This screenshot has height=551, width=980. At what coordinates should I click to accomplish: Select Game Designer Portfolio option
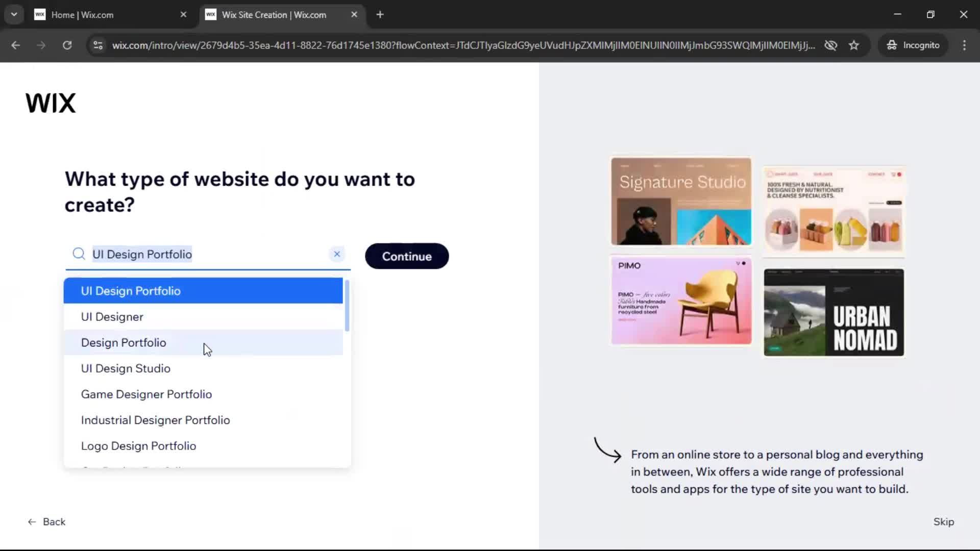point(203,394)
